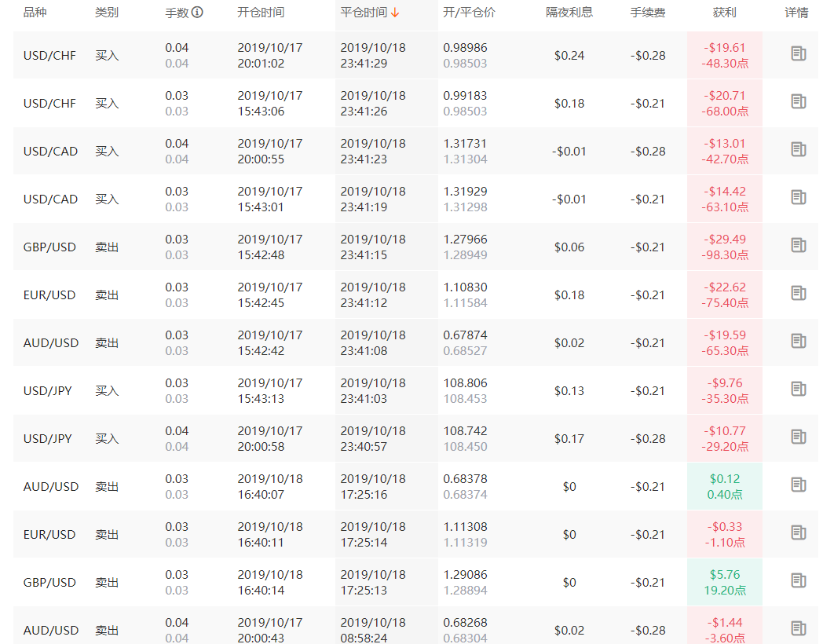The image size is (823, 644).
Task: Click the lots info icon in header
Action: click(197, 12)
